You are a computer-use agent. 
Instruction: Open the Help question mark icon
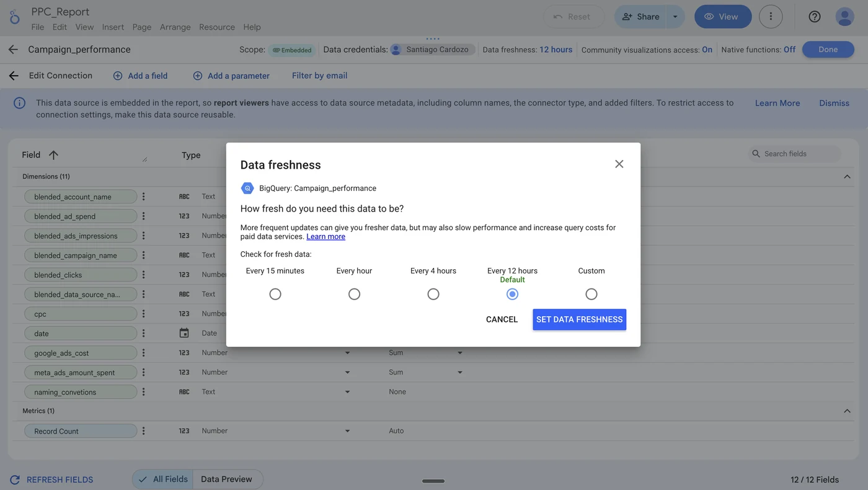click(814, 17)
